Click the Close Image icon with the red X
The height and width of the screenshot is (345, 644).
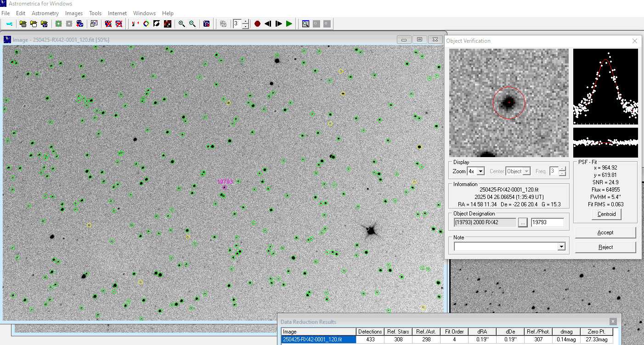(x=108, y=23)
